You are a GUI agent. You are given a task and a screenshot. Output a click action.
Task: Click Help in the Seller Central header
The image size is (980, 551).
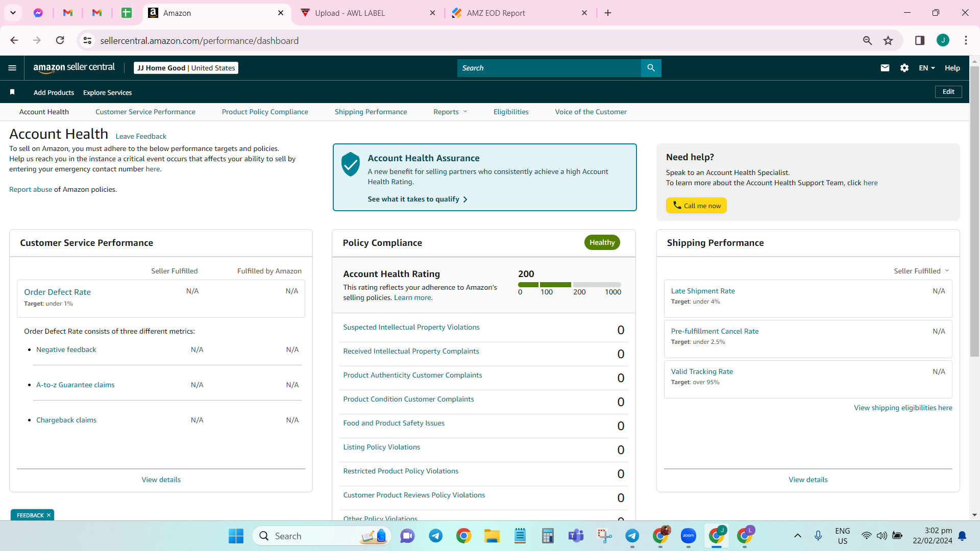click(952, 68)
